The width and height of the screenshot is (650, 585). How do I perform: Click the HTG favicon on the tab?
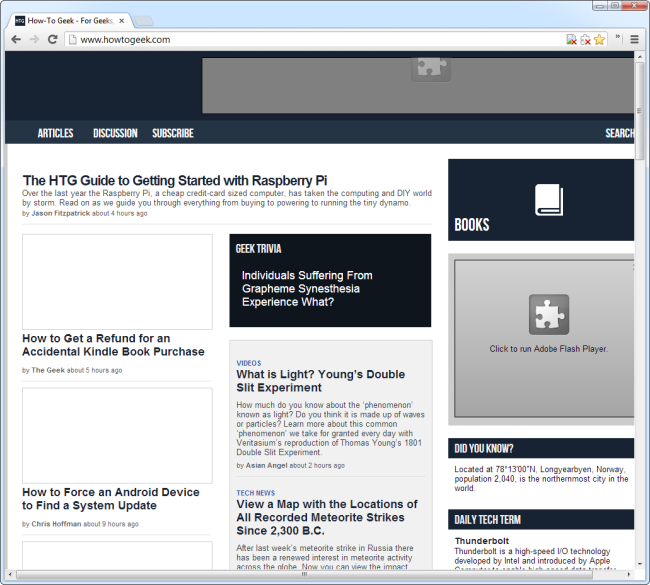(20, 21)
